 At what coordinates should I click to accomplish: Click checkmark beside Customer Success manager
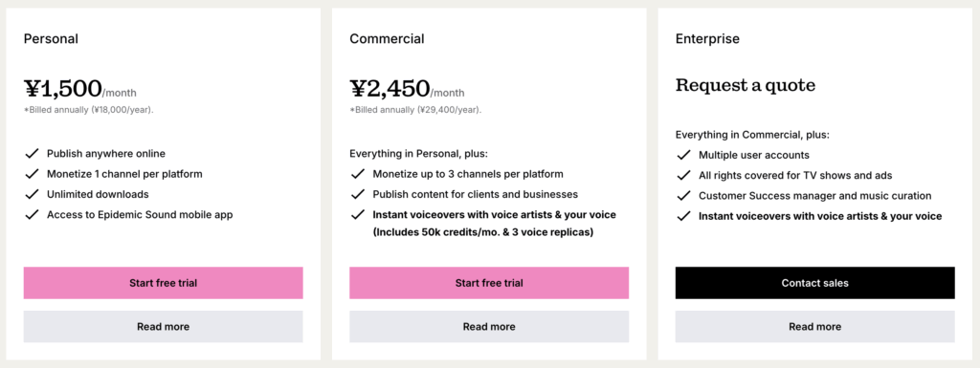pyautogui.click(x=683, y=196)
